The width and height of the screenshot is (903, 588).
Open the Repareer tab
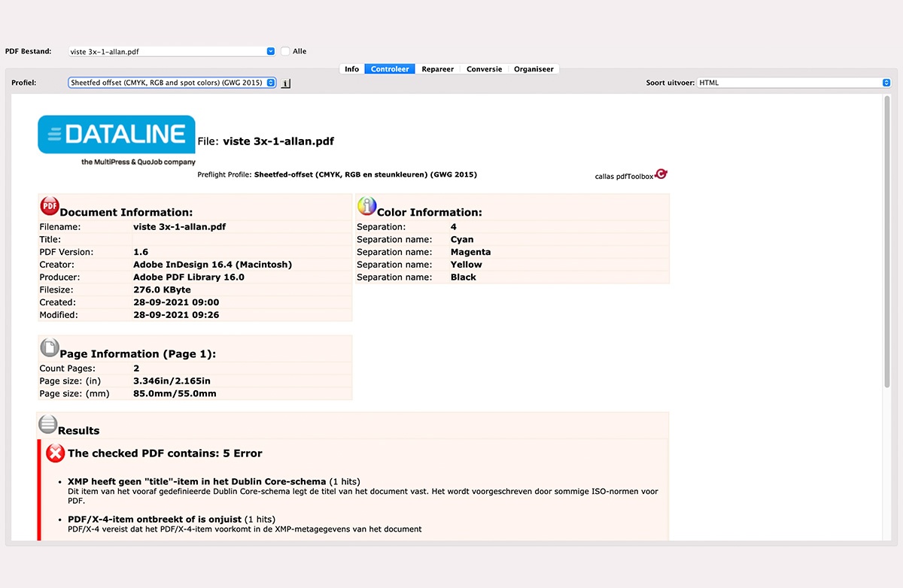pyautogui.click(x=437, y=69)
